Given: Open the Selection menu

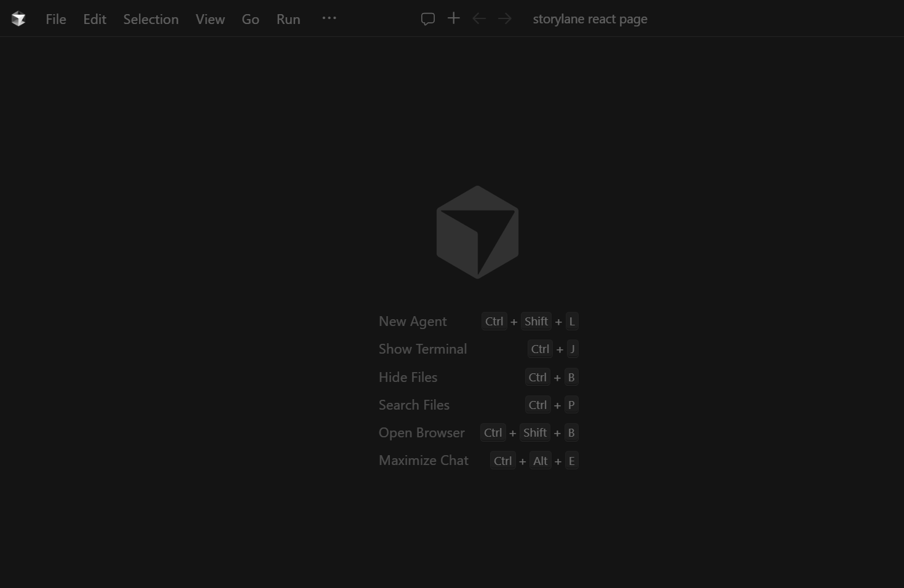Looking at the screenshot, I should [151, 19].
